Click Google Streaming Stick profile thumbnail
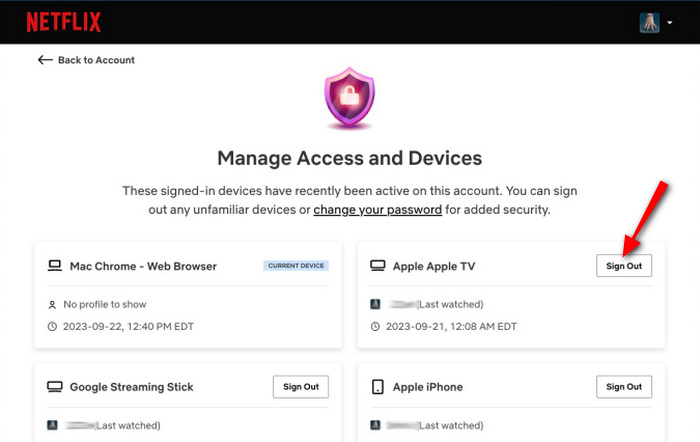This screenshot has height=442, width=700. pyautogui.click(x=52, y=425)
